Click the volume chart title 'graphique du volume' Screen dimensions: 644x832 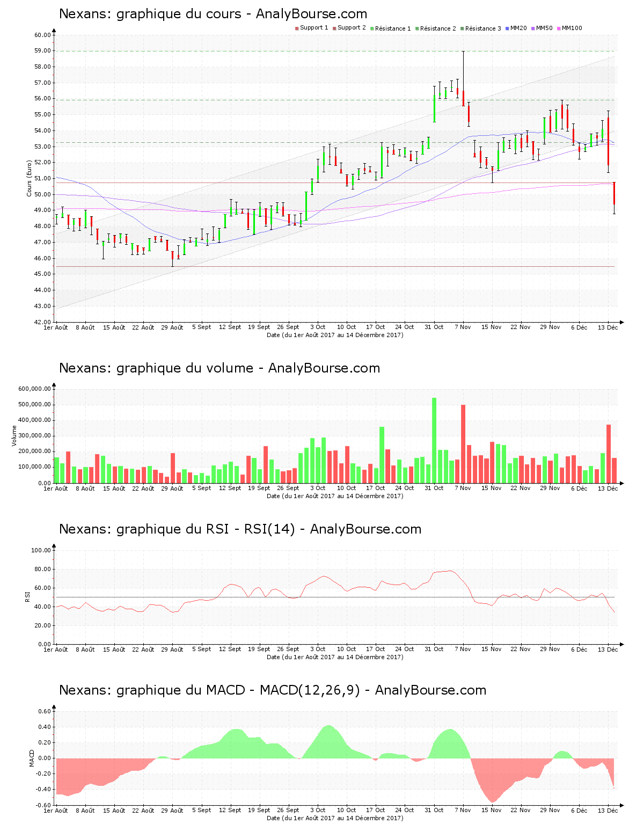pos(185,368)
